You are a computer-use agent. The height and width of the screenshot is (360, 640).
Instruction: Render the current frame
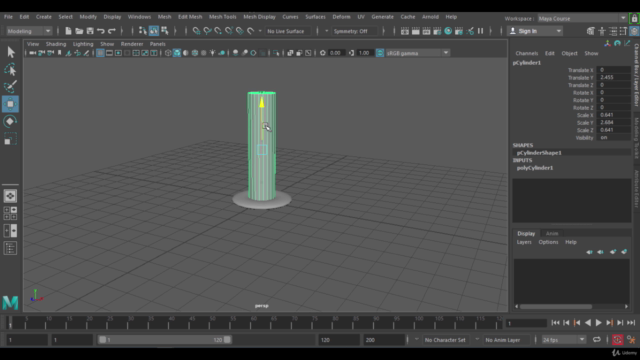click(416, 31)
